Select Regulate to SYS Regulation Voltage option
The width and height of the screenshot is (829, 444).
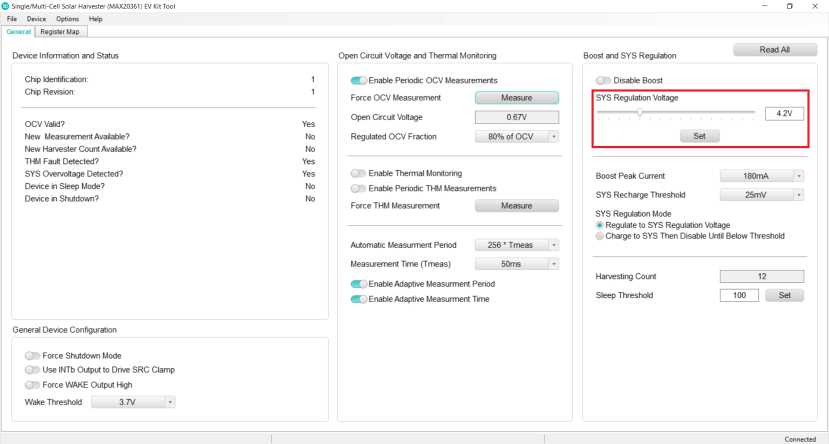click(x=600, y=225)
